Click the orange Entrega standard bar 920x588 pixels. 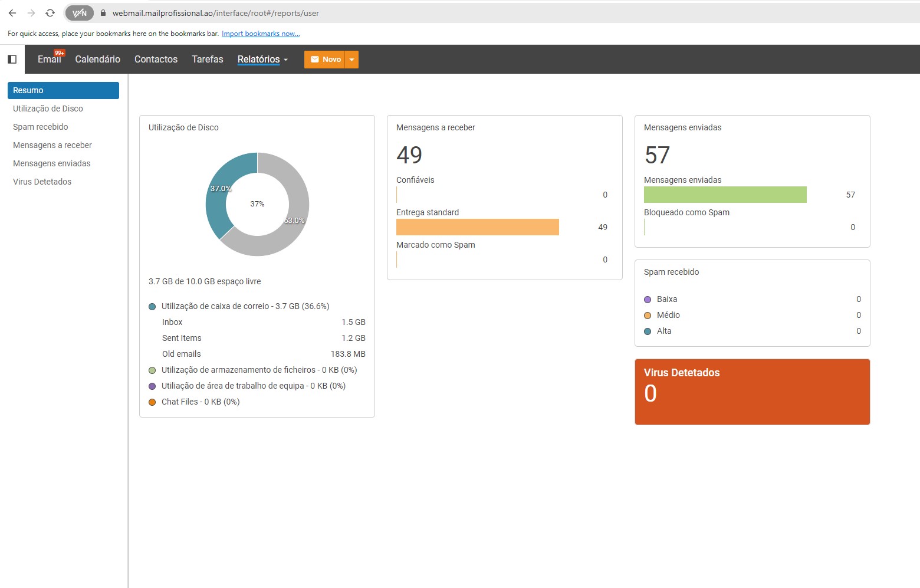point(478,227)
